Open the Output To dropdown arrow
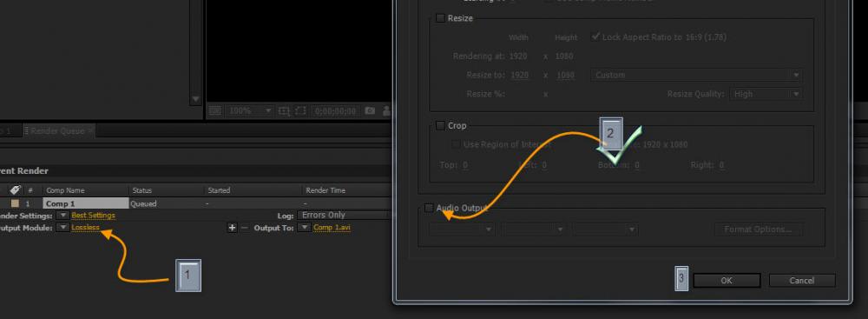The width and height of the screenshot is (868, 319). 303,228
